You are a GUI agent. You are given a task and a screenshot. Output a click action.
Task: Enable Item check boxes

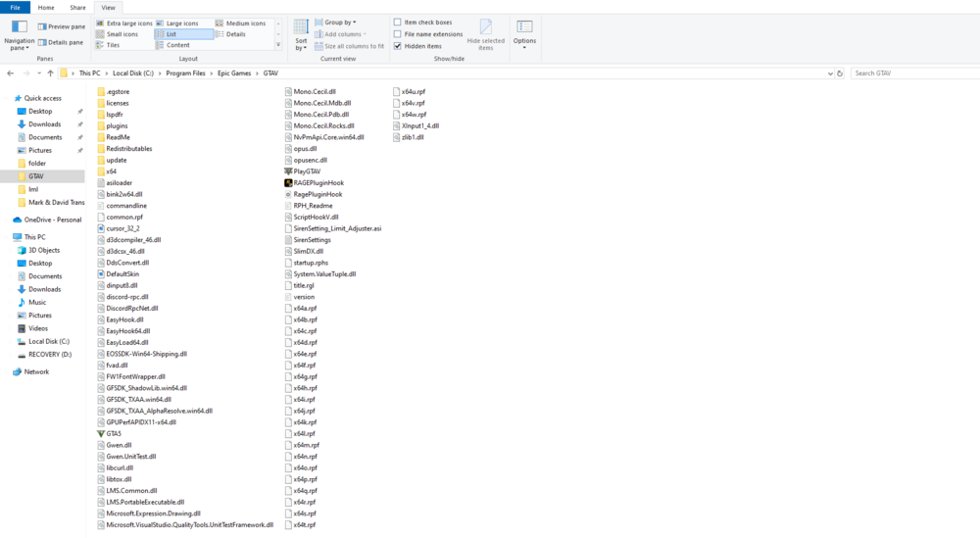(x=398, y=22)
